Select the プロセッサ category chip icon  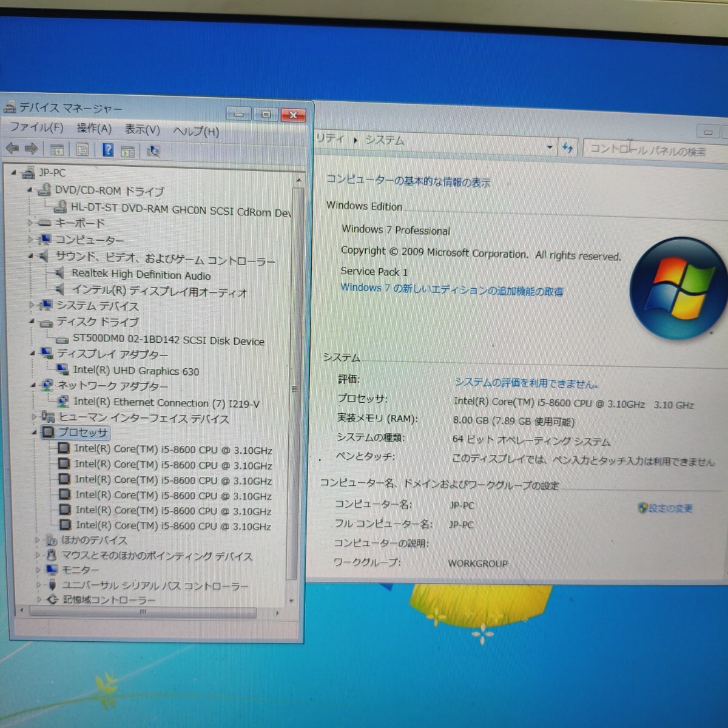(x=48, y=433)
